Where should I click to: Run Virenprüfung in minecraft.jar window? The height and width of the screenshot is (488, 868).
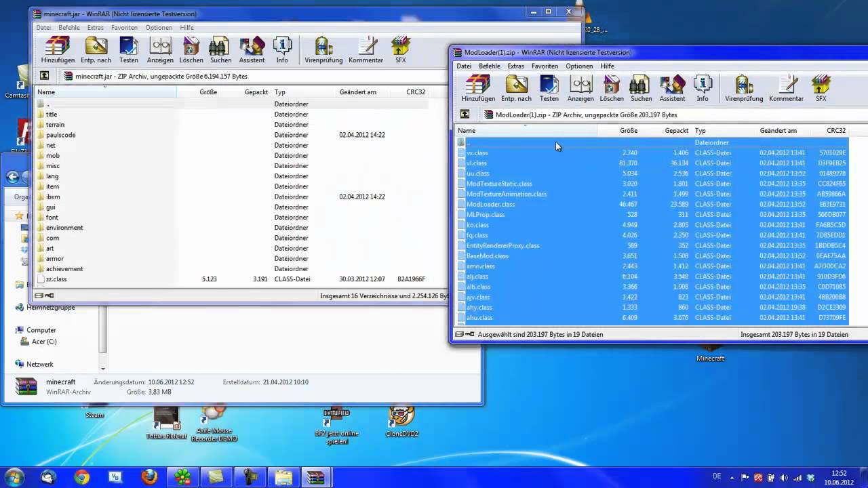[323, 49]
